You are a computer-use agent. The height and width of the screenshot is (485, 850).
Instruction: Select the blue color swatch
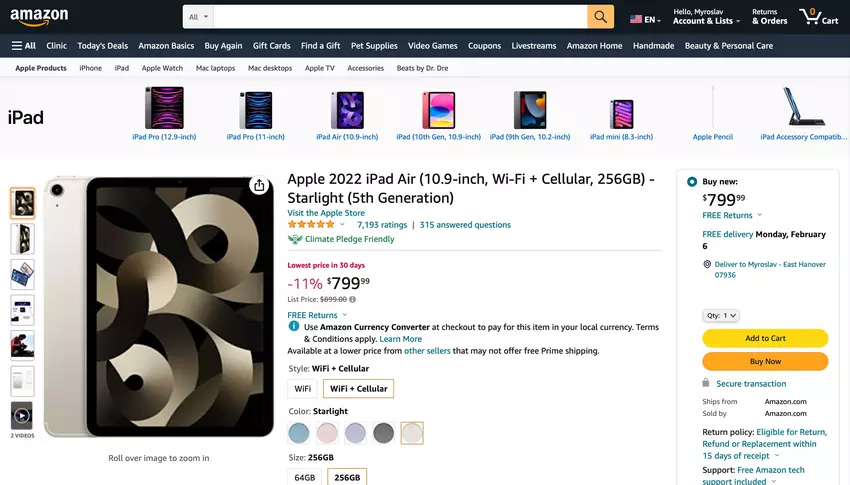pyautogui.click(x=299, y=433)
